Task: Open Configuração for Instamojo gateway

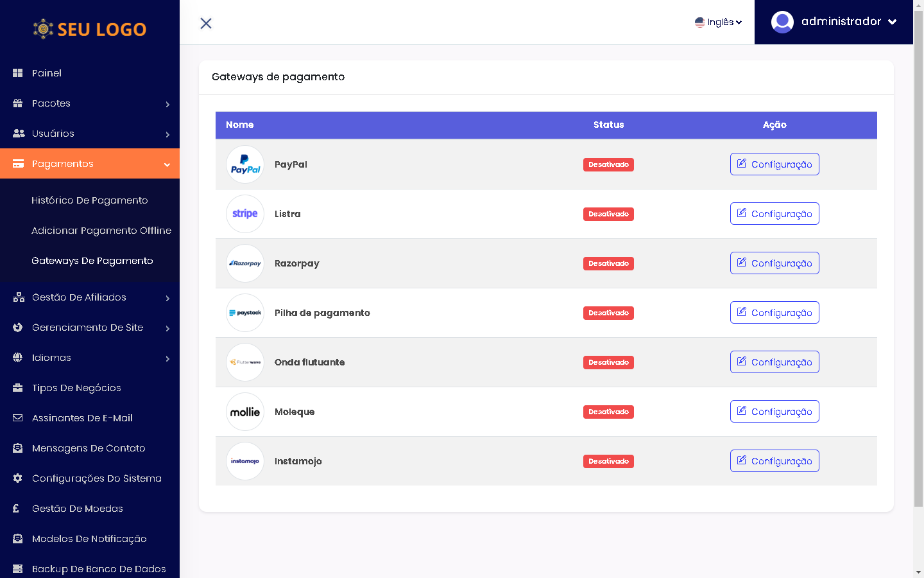Action: 774,461
